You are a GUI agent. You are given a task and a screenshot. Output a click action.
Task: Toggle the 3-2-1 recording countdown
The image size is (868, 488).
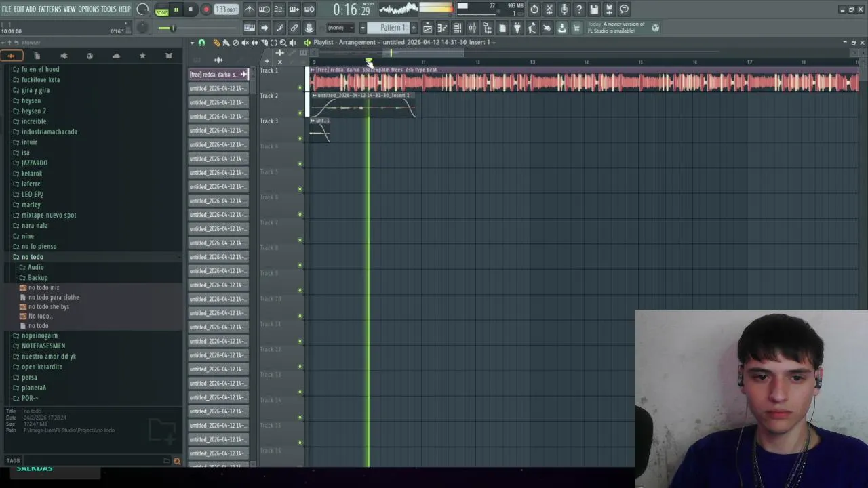[279, 9]
